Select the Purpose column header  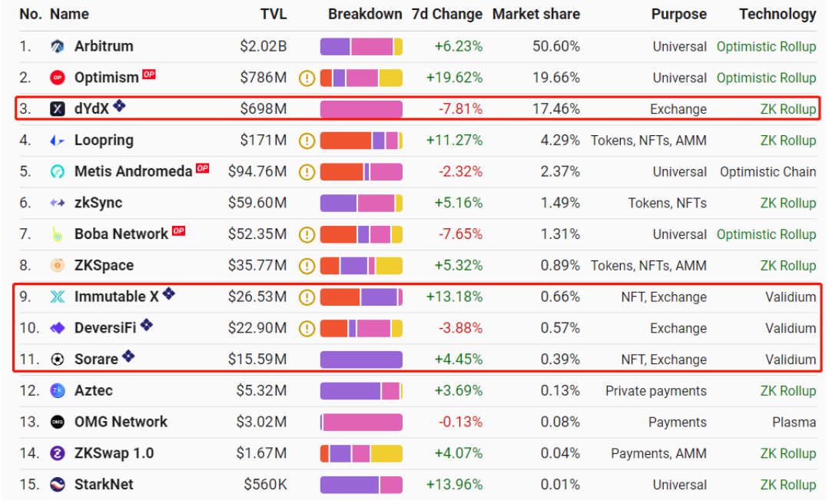(679, 15)
